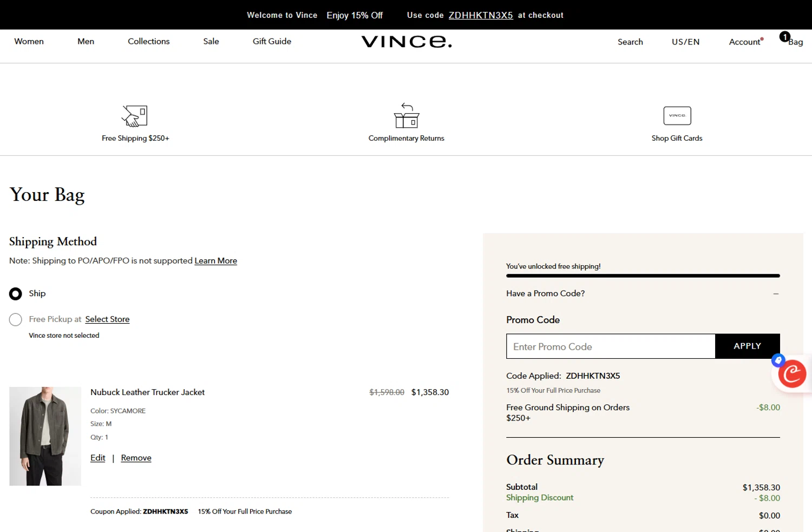Remove the Nubuck Leather Trucker Jacket item
Viewport: 812px width, 532px height.
point(136,458)
